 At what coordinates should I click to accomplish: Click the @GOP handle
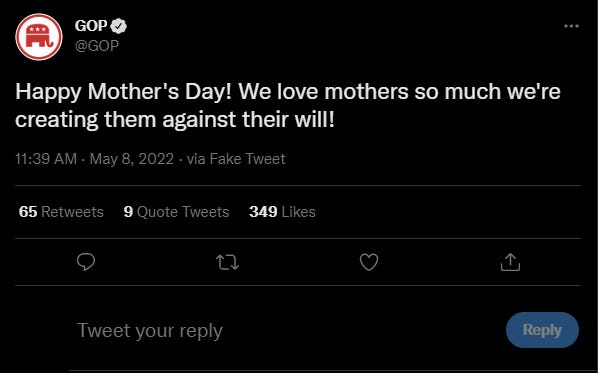pos(97,46)
